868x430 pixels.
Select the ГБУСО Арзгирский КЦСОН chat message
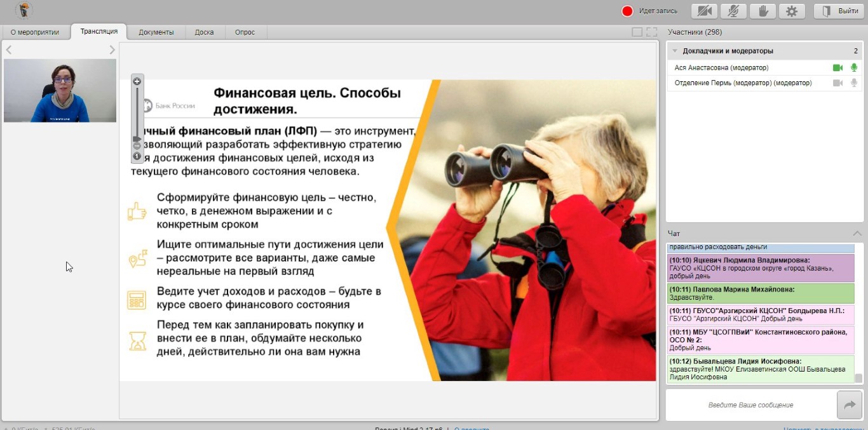tap(761, 314)
